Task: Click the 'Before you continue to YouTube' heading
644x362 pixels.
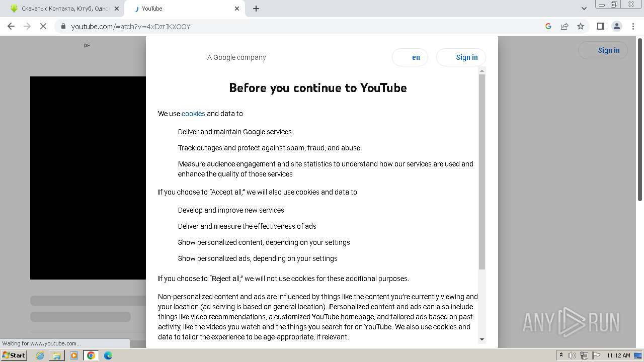Action: click(318, 88)
